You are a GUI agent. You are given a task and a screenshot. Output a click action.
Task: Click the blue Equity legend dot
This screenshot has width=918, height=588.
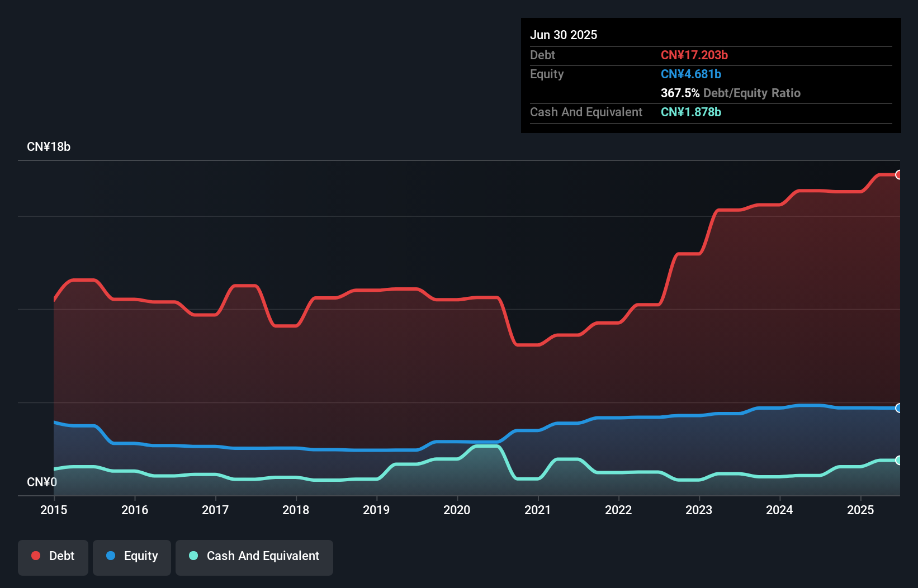(111, 556)
